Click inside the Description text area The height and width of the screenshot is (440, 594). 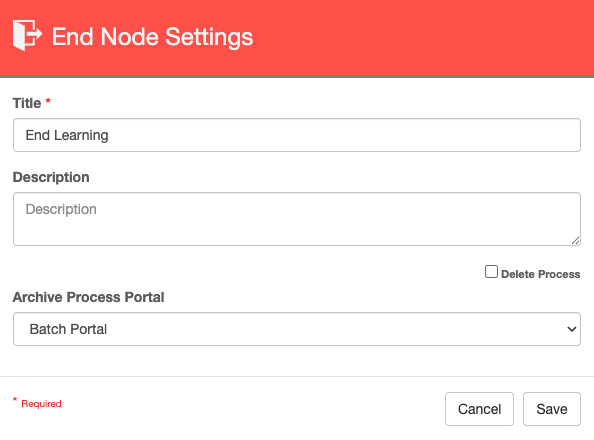297,219
